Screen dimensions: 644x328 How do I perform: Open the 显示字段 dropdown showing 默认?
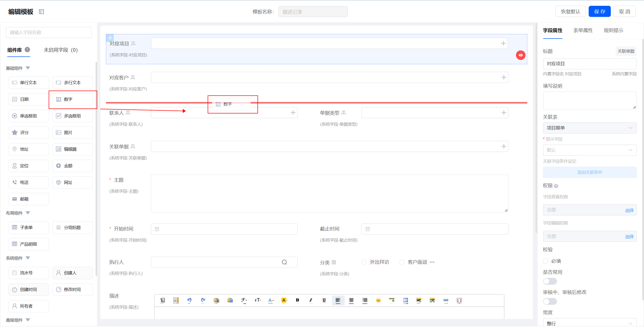[x=590, y=150]
